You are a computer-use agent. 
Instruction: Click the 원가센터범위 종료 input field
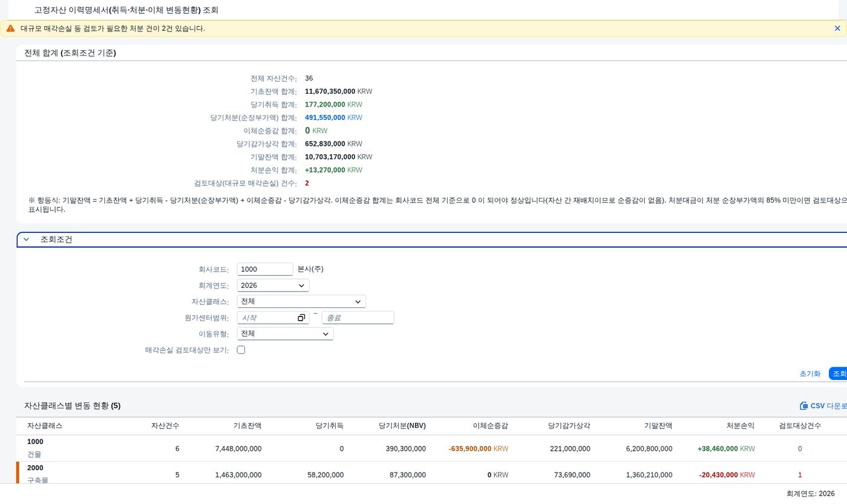[x=358, y=318]
